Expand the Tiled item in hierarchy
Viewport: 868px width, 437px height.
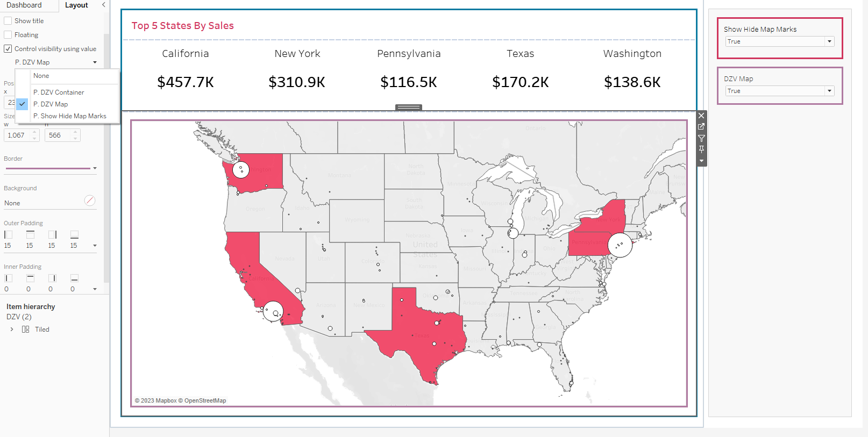coord(12,329)
